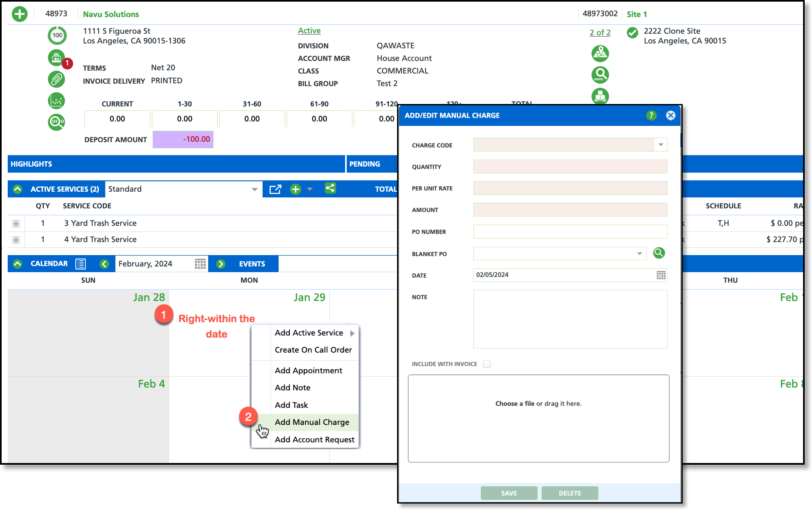Click the account chart graph icon
The image size is (812, 511).
coord(56,101)
